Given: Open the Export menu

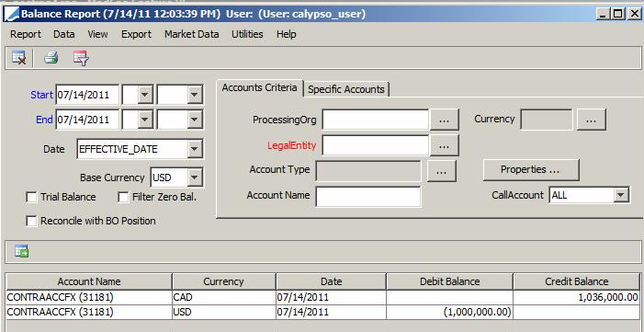Looking at the screenshot, I should point(136,34).
